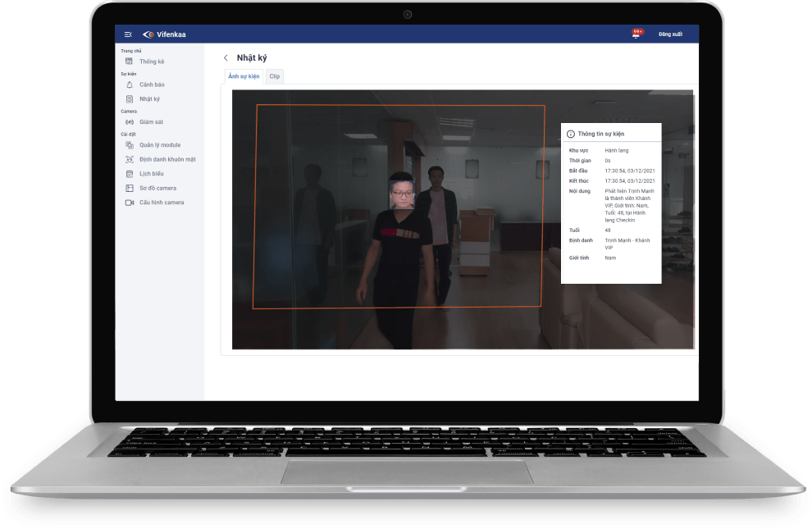Click the Đăng xuất logout button

(x=670, y=34)
